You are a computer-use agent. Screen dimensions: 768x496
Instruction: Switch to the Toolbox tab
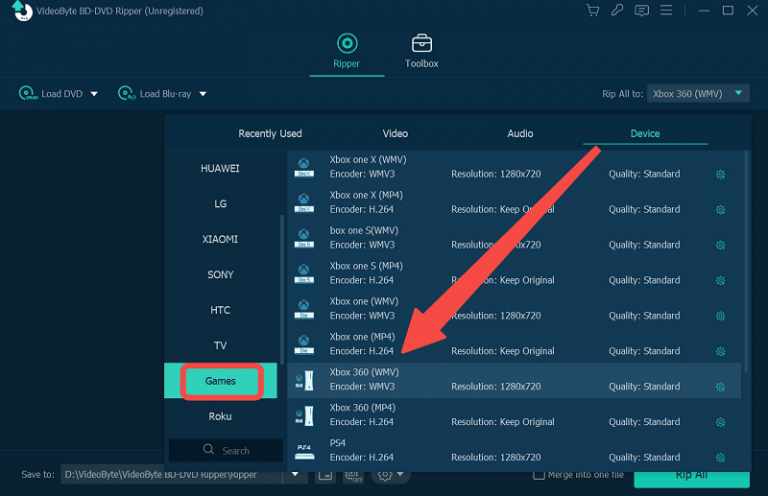[x=422, y=51]
